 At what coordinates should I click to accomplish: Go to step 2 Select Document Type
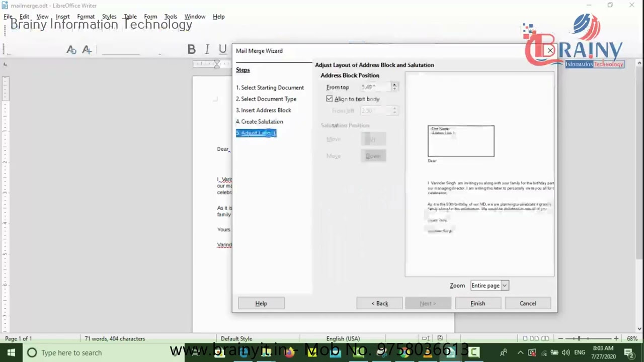tap(266, 99)
